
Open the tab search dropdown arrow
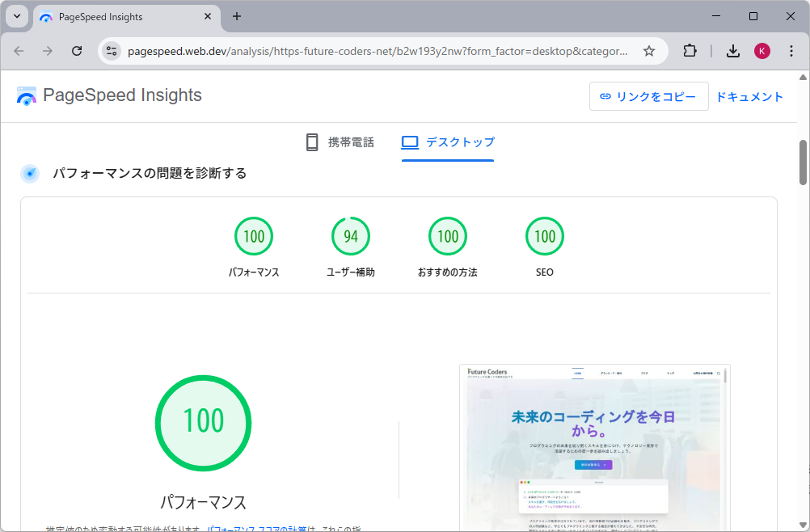pyautogui.click(x=17, y=16)
